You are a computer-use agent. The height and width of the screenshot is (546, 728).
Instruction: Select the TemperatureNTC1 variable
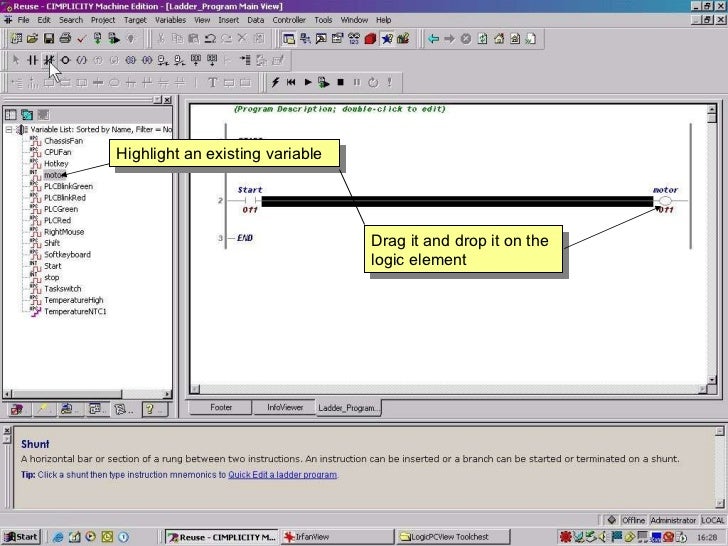pyautogui.click(x=74, y=311)
